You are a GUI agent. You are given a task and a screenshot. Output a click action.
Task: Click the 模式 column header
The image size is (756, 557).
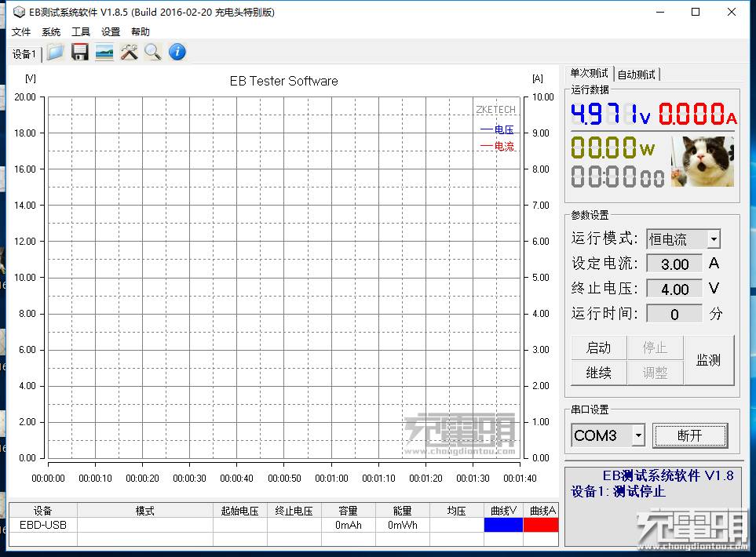[x=144, y=511]
